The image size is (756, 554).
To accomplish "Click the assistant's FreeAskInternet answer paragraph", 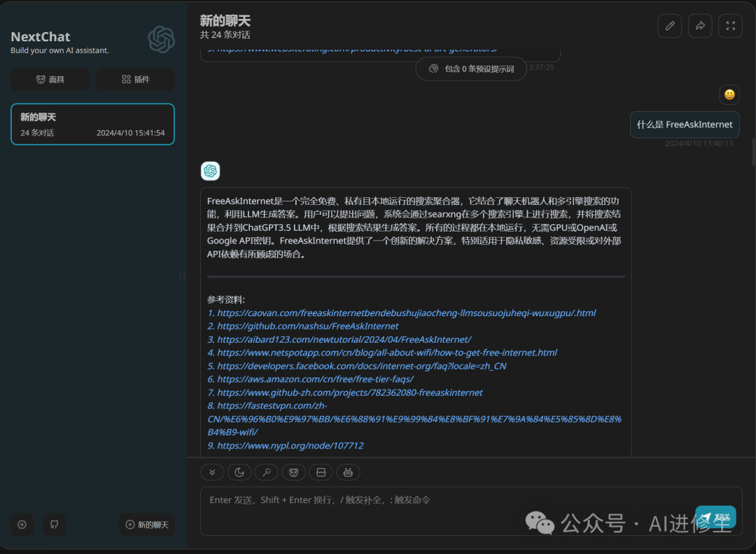I will tap(414, 227).
